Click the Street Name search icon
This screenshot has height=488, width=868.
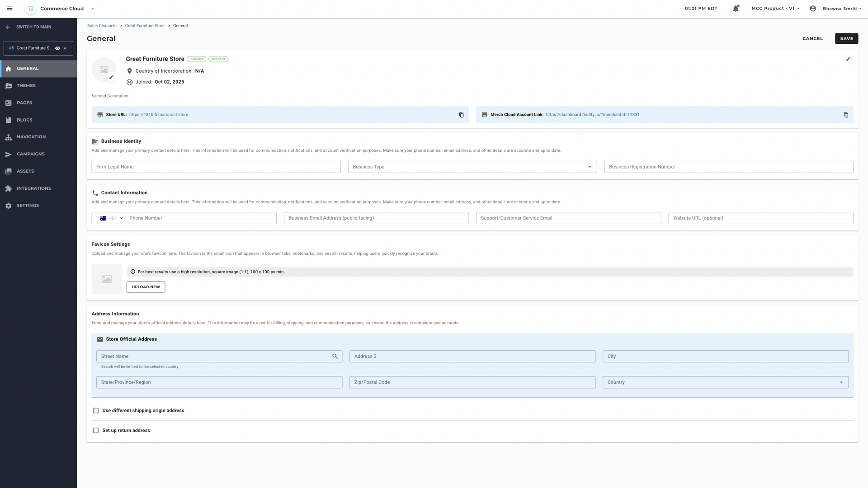pos(335,357)
